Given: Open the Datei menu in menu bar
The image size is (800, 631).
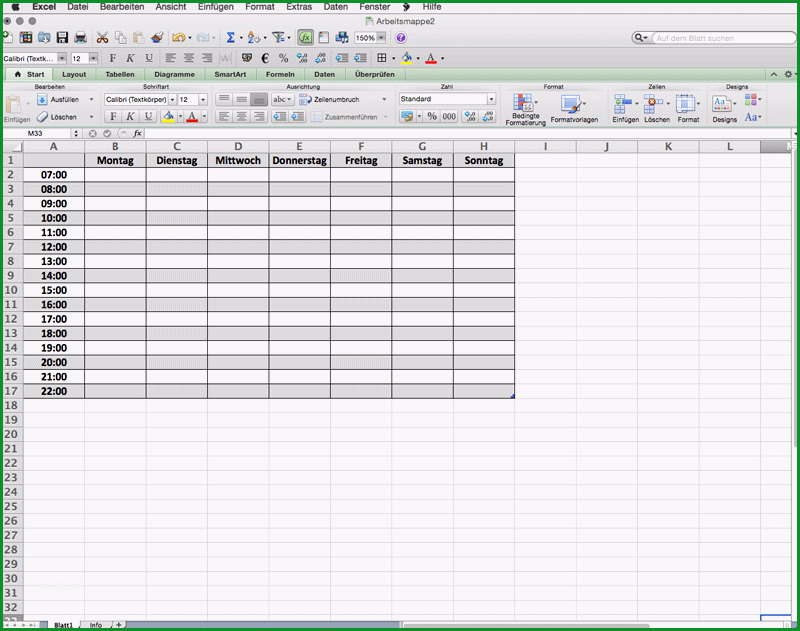Looking at the screenshot, I should (x=78, y=7).
